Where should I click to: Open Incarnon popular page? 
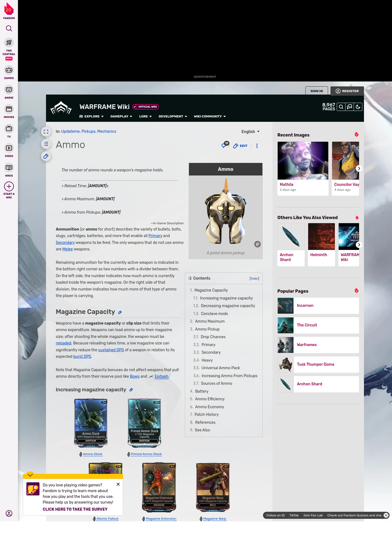coord(318,306)
